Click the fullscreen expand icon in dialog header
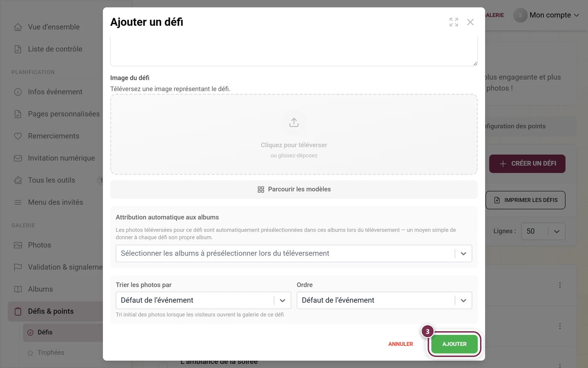The width and height of the screenshot is (588, 368). (454, 22)
